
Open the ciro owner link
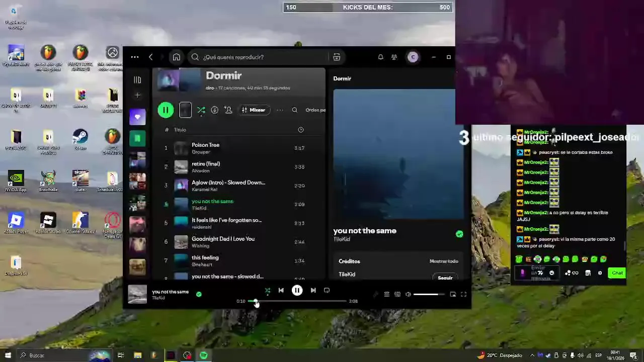pos(210,88)
